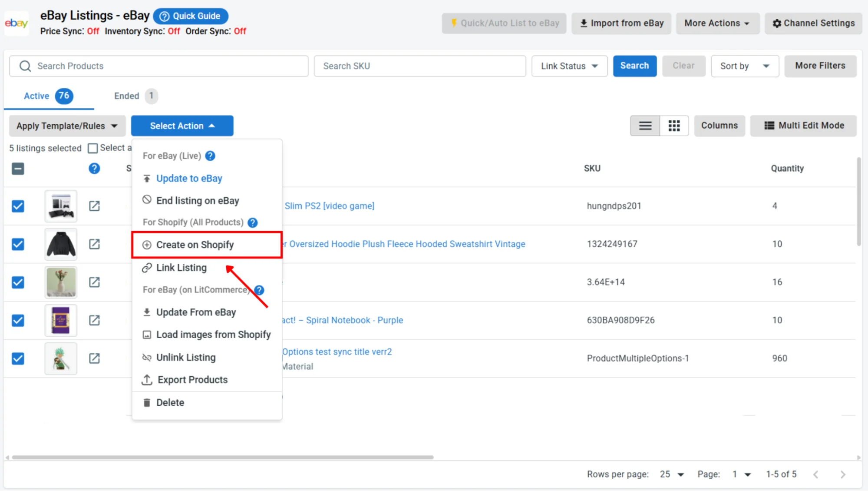
Task: Uncheck the 3.64E+14 row checkbox
Action: point(18,282)
